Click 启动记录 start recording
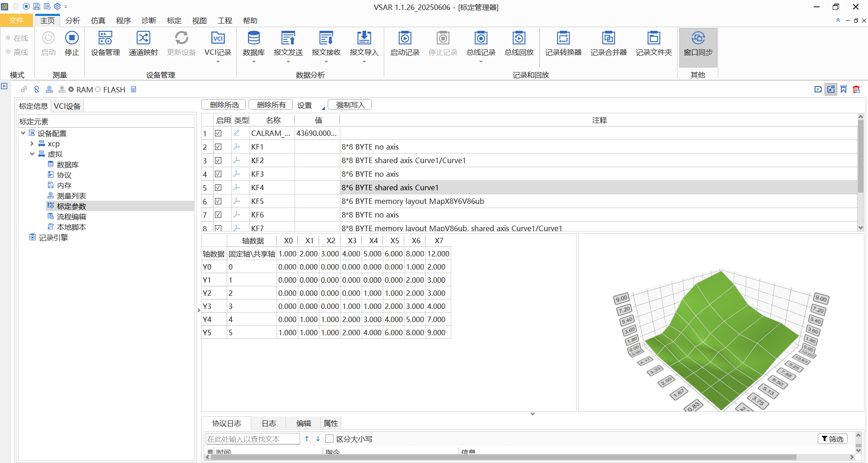Viewport: 868px width, 463px height. click(405, 43)
